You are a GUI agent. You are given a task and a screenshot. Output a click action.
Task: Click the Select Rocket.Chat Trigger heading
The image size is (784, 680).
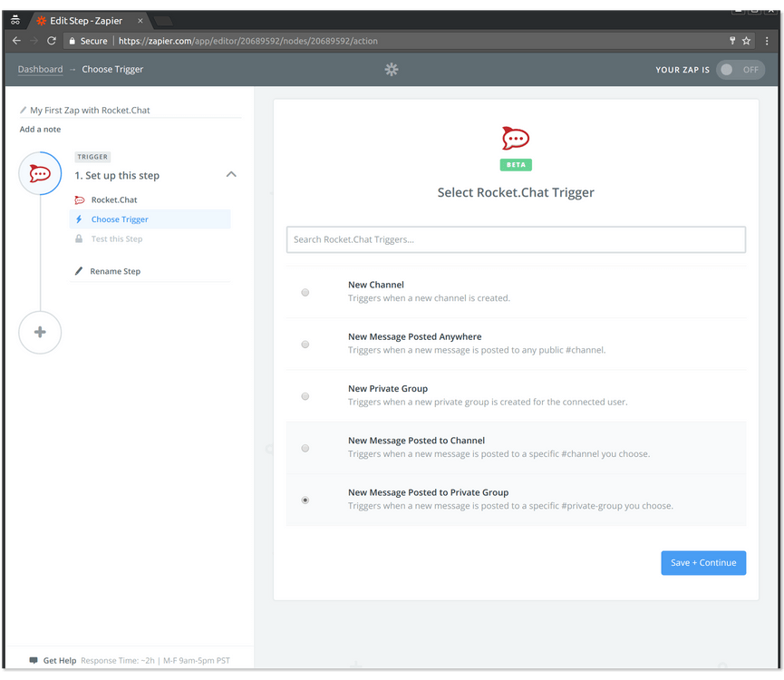516,192
